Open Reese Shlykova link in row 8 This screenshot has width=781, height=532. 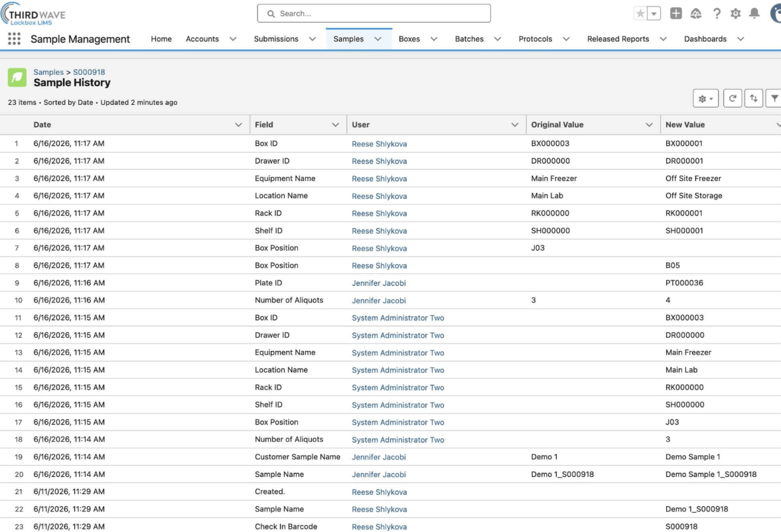point(379,266)
